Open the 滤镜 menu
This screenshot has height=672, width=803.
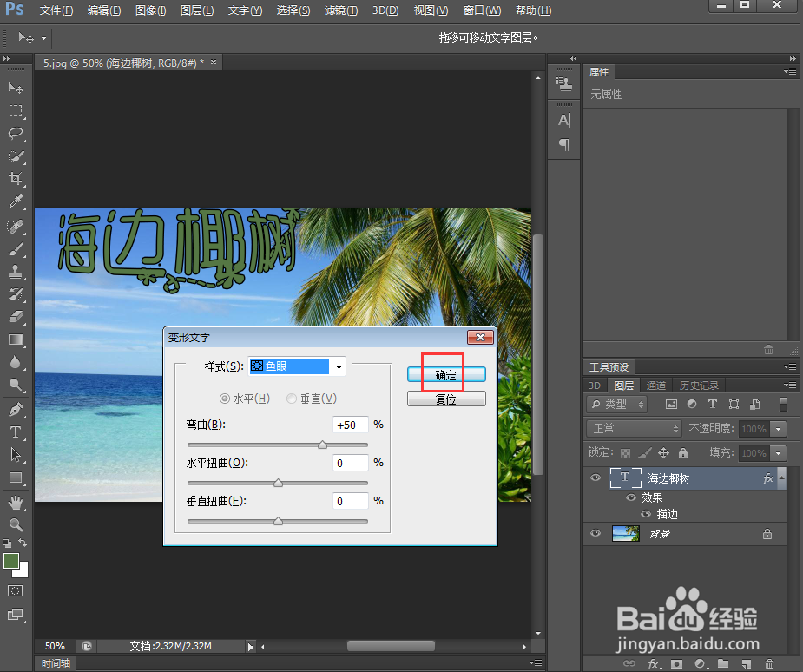click(340, 10)
